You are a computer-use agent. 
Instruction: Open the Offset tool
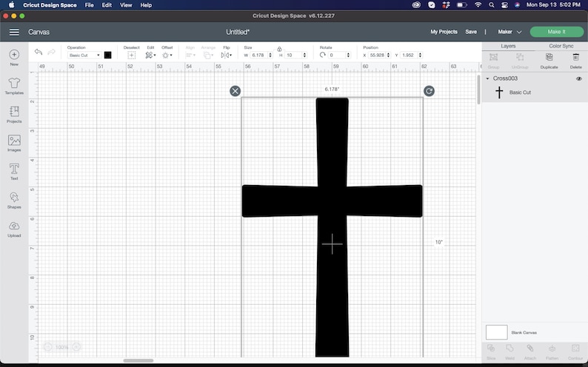tap(167, 55)
